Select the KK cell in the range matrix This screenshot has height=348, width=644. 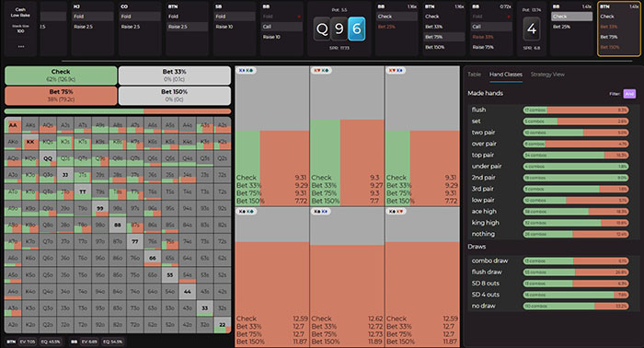[x=30, y=142]
